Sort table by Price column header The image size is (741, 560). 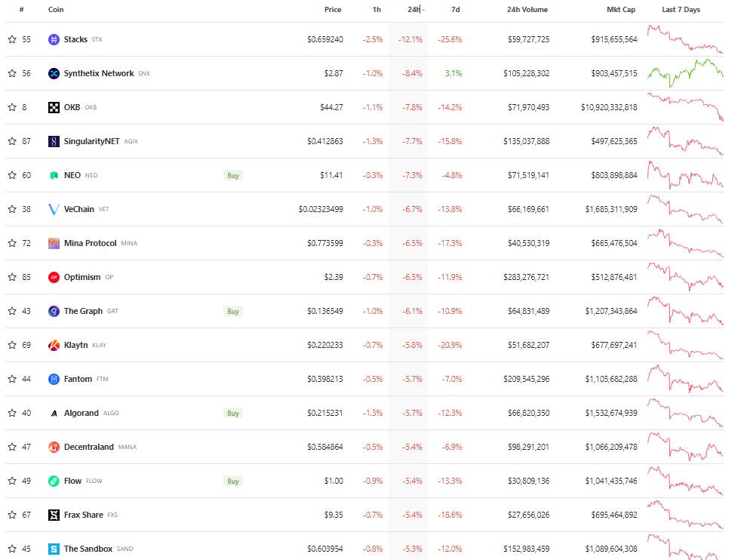(x=333, y=10)
